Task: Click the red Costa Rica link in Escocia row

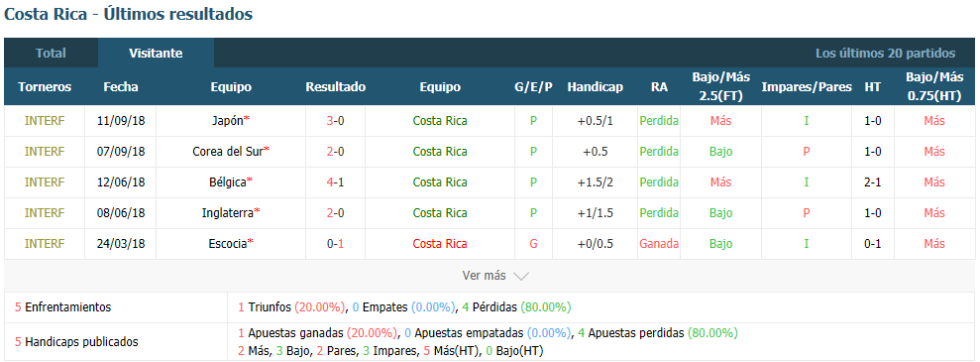Action: click(x=440, y=243)
